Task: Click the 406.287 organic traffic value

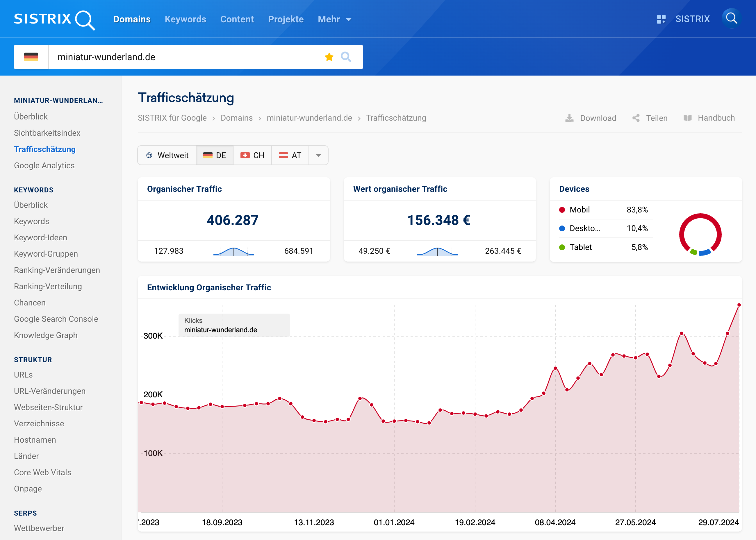Action: pyautogui.click(x=233, y=220)
